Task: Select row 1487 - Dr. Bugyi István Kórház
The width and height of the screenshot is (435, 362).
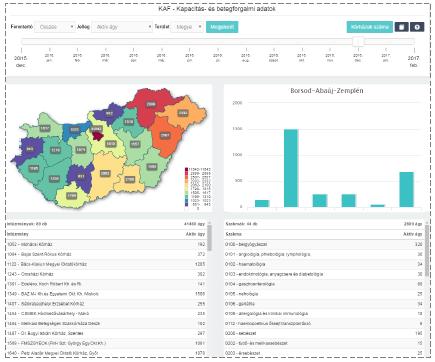Action: tap(106, 333)
